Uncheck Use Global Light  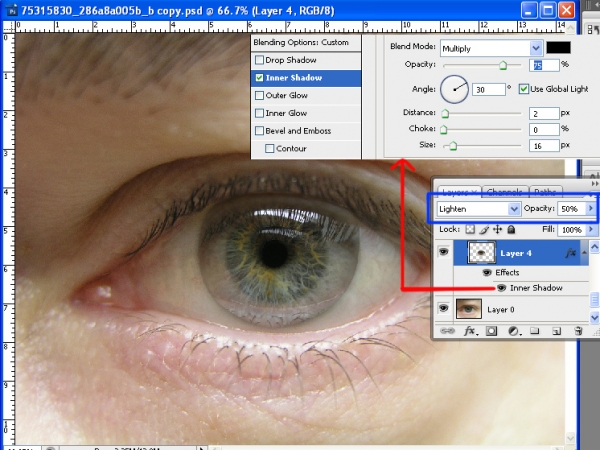click(x=523, y=89)
